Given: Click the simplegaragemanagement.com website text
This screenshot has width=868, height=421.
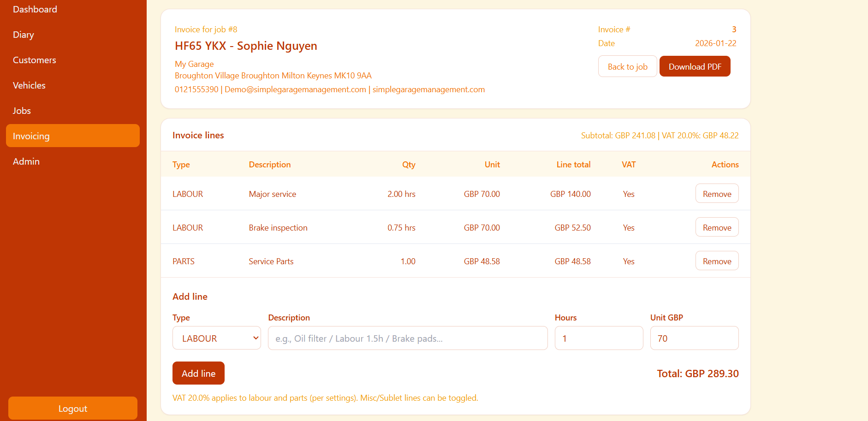Looking at the screenshot, I should click(428, 89).
